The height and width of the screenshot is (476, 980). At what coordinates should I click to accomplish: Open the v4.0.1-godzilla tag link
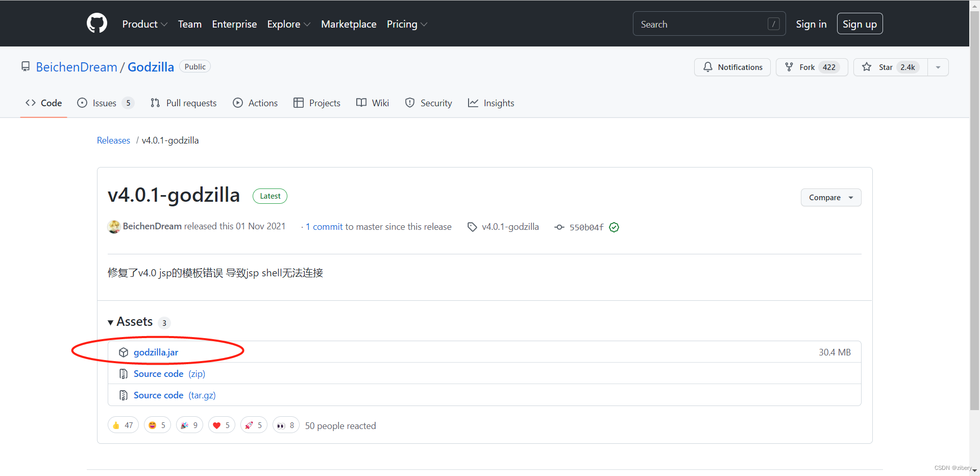point(510,227)
